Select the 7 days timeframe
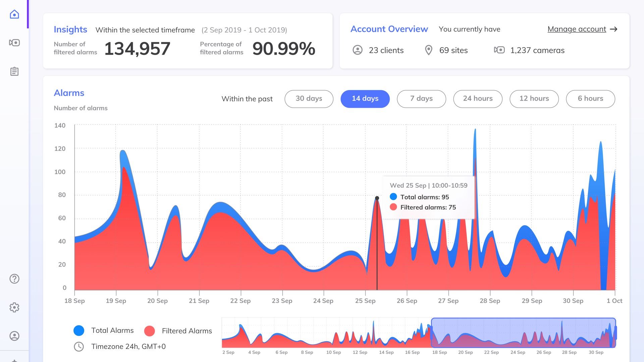644x362 pixels. [421, 99]
